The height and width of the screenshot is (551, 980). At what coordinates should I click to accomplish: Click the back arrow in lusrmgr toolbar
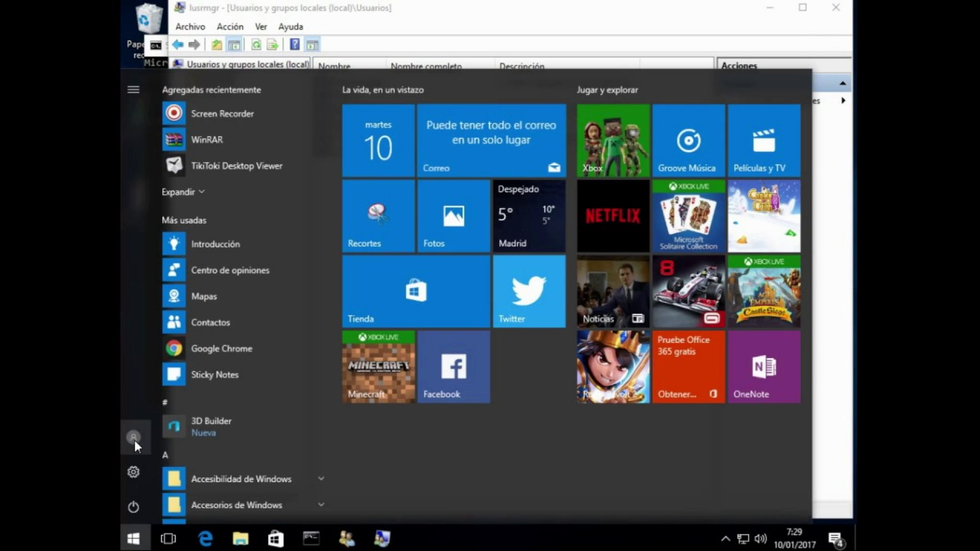click(178, 45)
